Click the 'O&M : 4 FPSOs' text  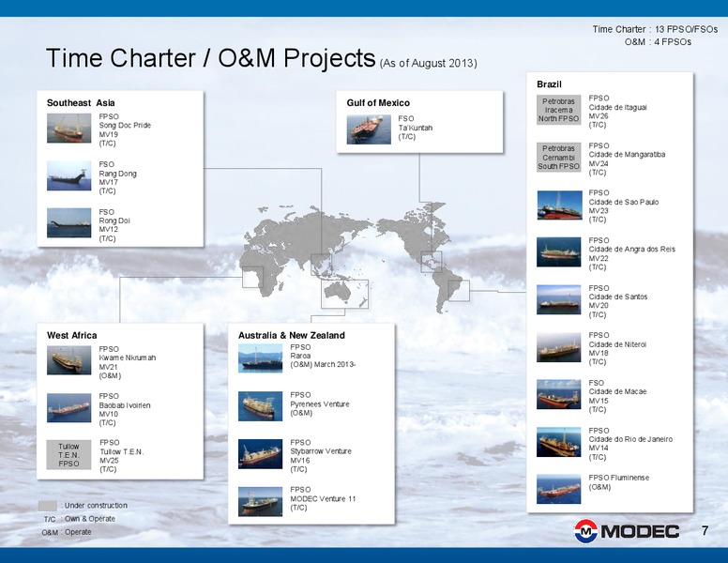coord(658,42)
